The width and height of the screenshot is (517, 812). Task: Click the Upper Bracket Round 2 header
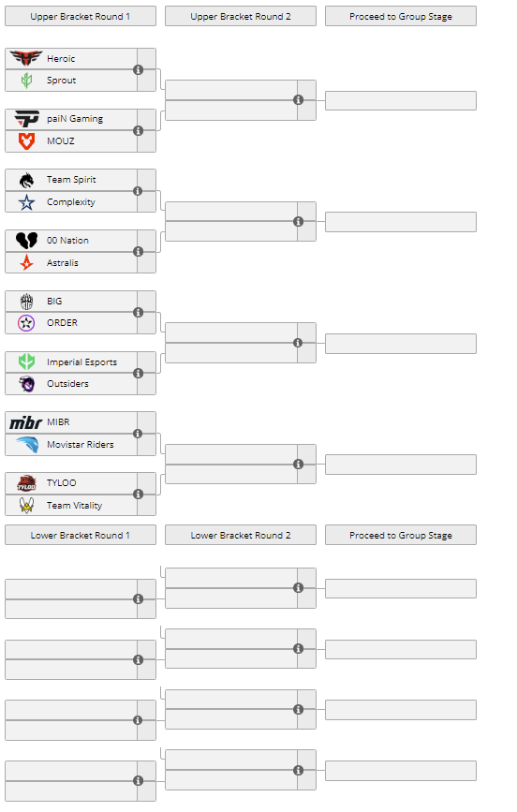tap(241, 16)
